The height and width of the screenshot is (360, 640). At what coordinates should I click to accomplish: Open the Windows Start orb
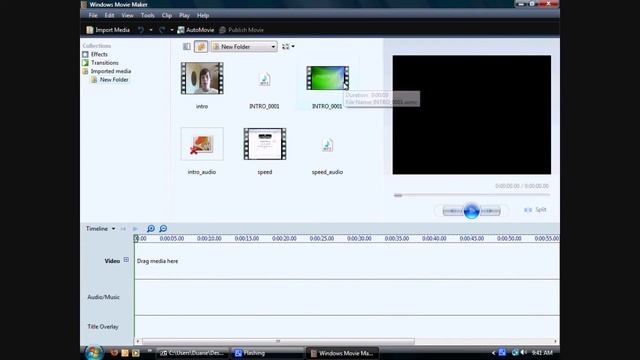[x=93, y=353]
